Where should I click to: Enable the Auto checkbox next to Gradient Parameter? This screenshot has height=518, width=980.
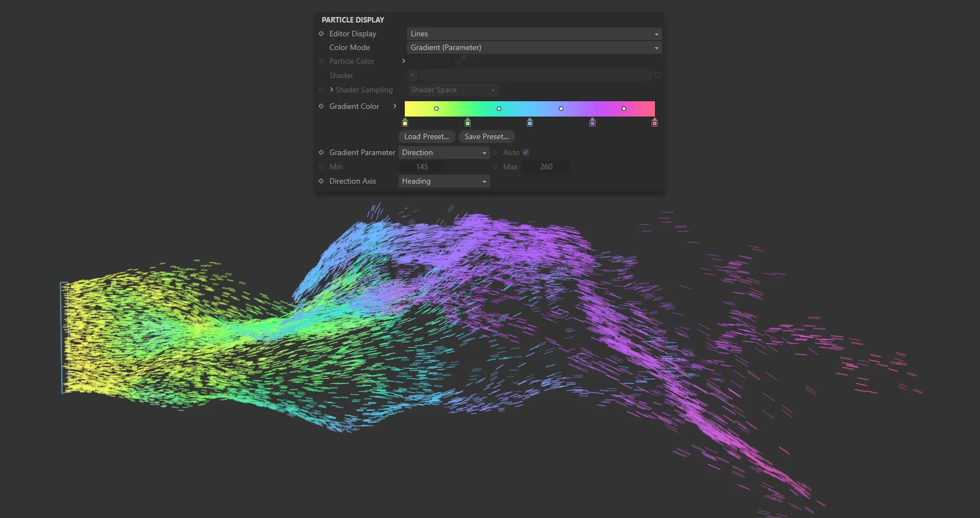click(525, 152)
